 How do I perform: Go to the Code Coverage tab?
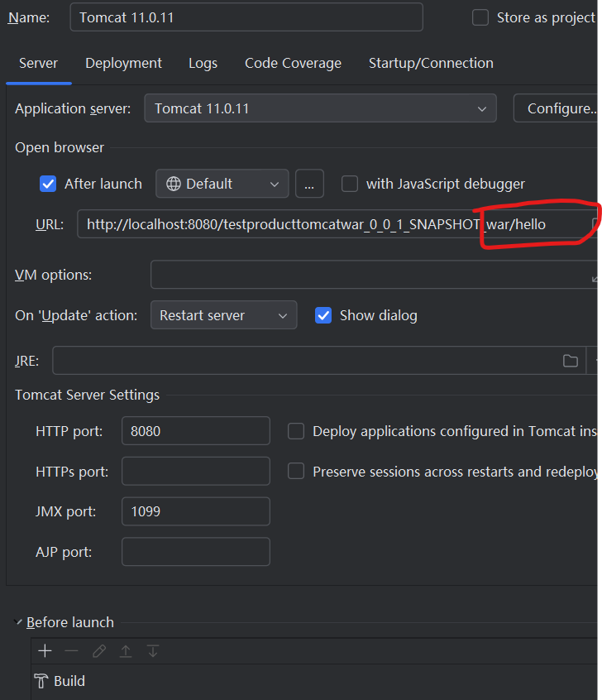[294, 63]
